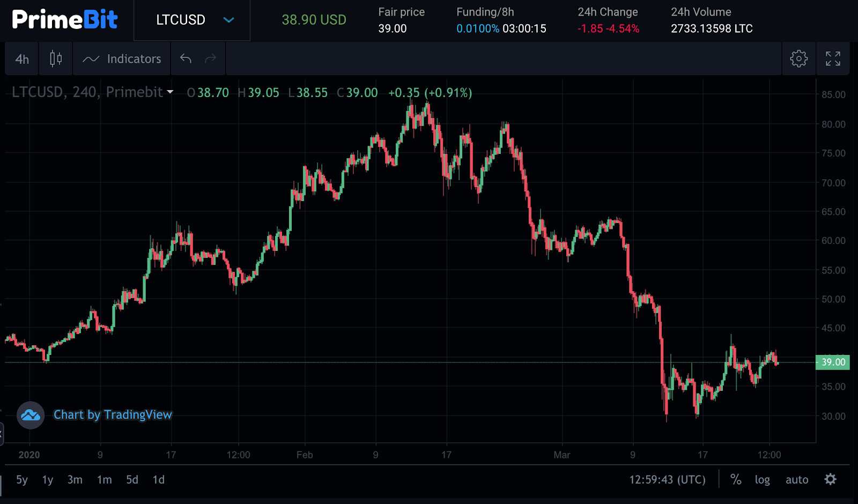Screen dimensions: 858x504
Task: Redo the chart action
Action: [210, 58]
